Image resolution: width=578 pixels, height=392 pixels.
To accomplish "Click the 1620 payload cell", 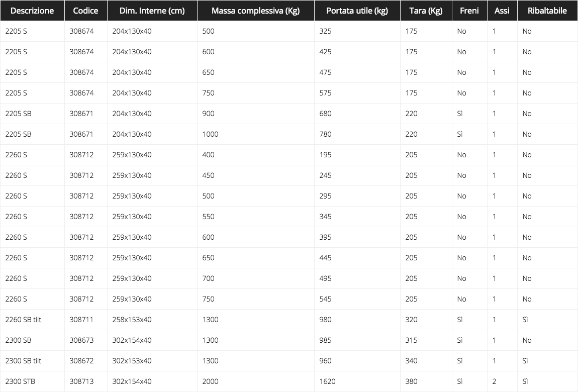I will (x=327, y=381).
